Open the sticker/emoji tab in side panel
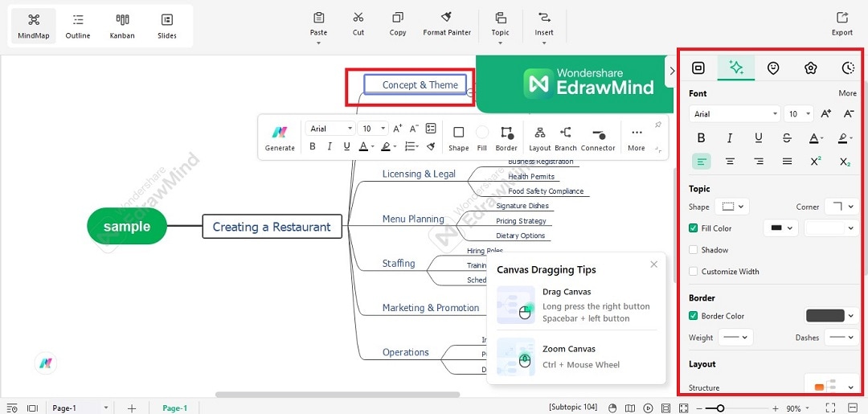 (773, 68)
